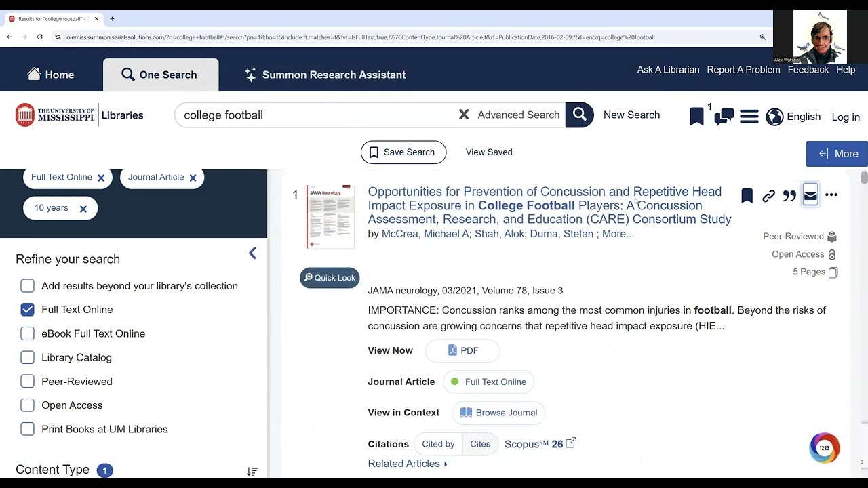The image size is (868, 488).
Task: Bookmark result 1 with save icon
Action: pos(747,196)
